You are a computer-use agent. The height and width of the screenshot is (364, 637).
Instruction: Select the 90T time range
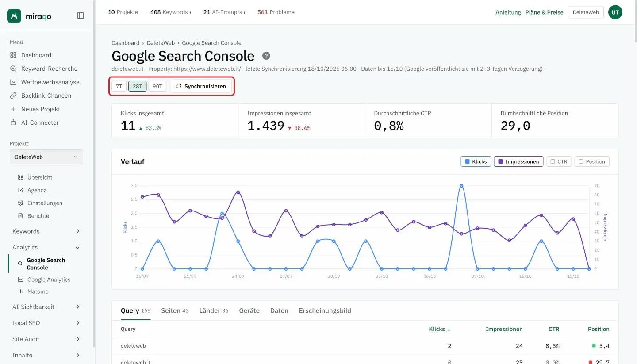(x=157, y=86)
